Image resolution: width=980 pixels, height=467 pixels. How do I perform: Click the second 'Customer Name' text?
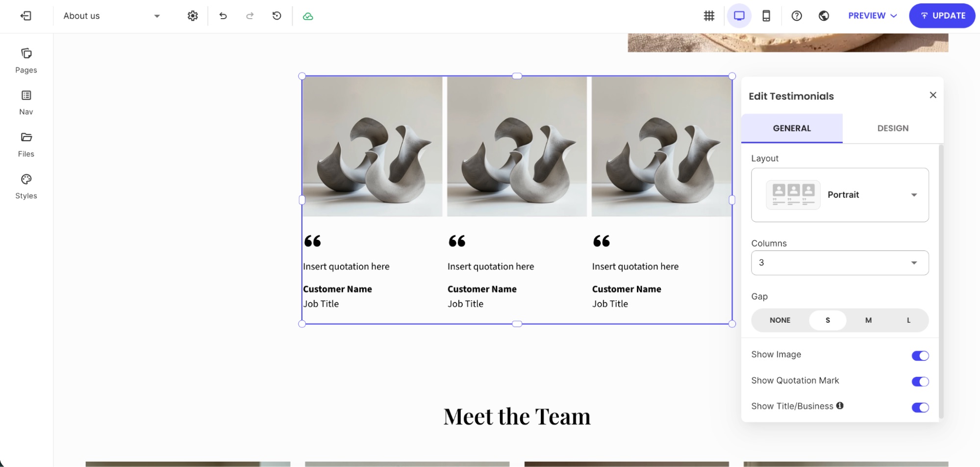coord(482,289)
